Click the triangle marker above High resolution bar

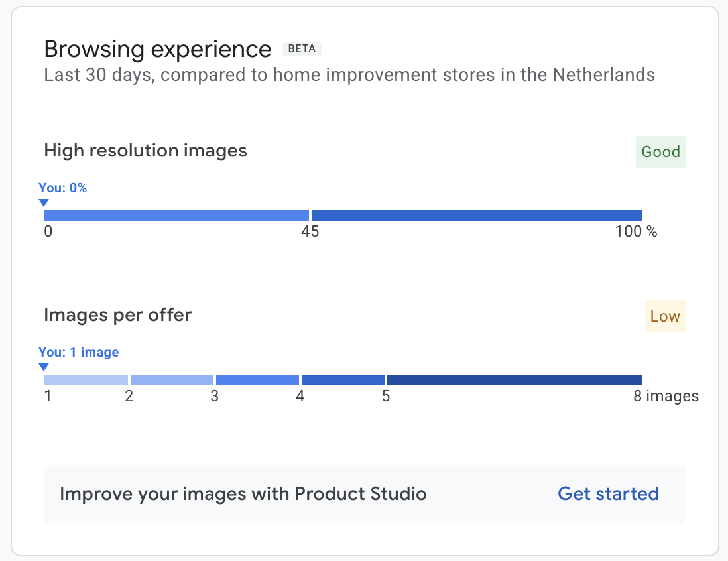(44, 202)
